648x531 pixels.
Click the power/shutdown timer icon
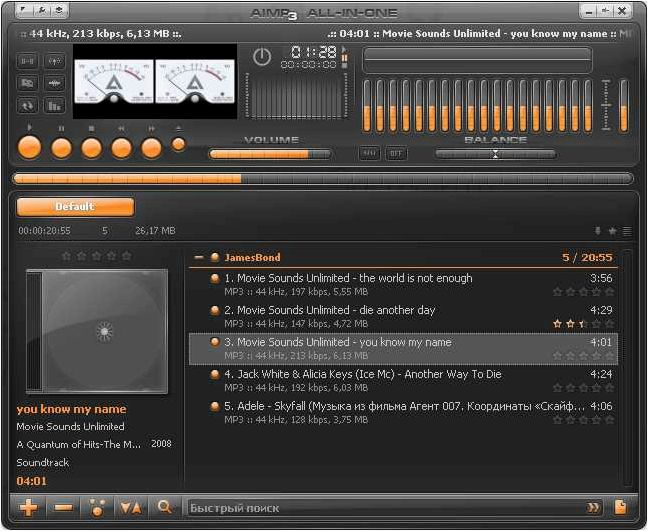tap(262, 57)
